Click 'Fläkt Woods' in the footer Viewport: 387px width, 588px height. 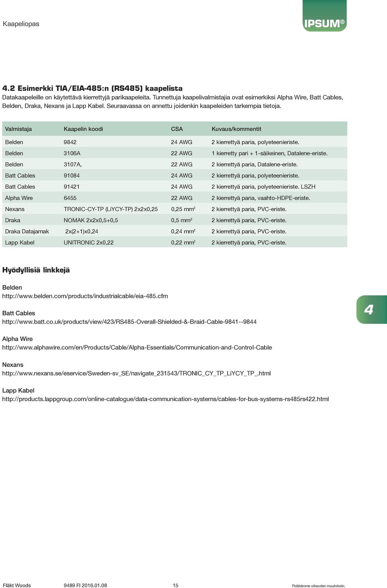click(x=17, y=585)
